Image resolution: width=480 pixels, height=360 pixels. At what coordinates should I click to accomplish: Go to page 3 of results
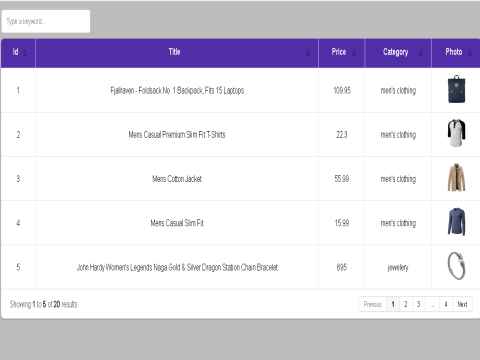418,304
